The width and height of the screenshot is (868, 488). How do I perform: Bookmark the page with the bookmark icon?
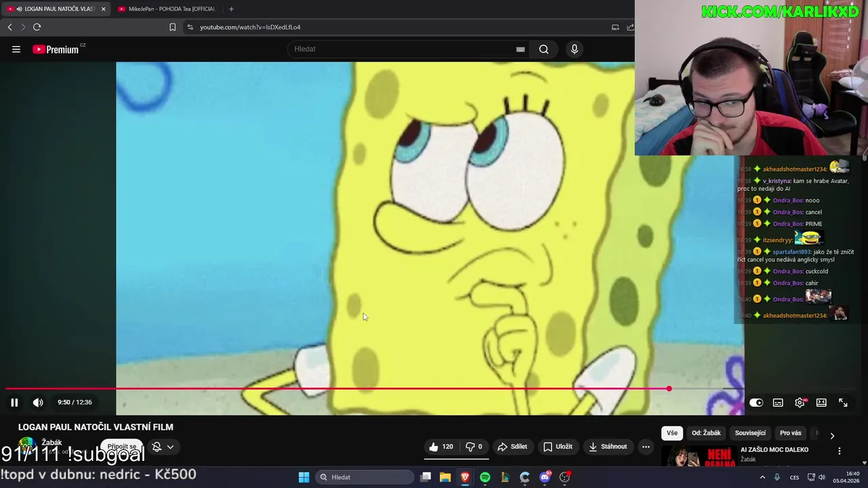tap(172, 27)
